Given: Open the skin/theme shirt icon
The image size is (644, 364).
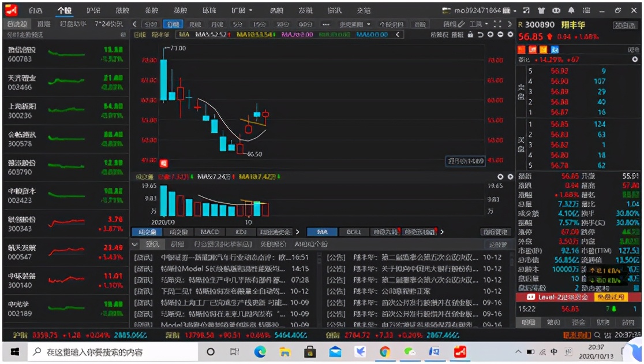Looking at the screenshot, I should pos(541,10).
